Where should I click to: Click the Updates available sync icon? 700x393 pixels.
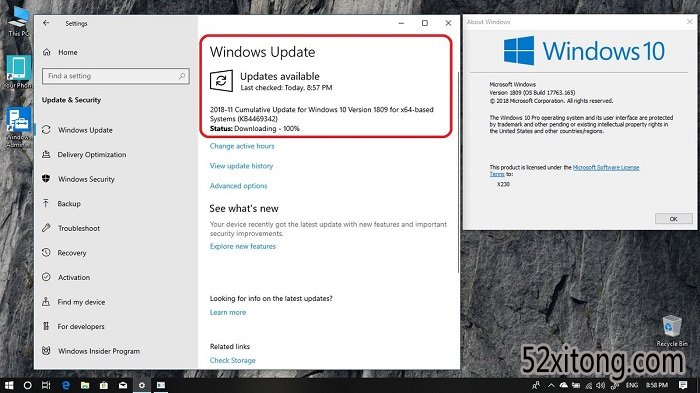click(x=221, y=81)
